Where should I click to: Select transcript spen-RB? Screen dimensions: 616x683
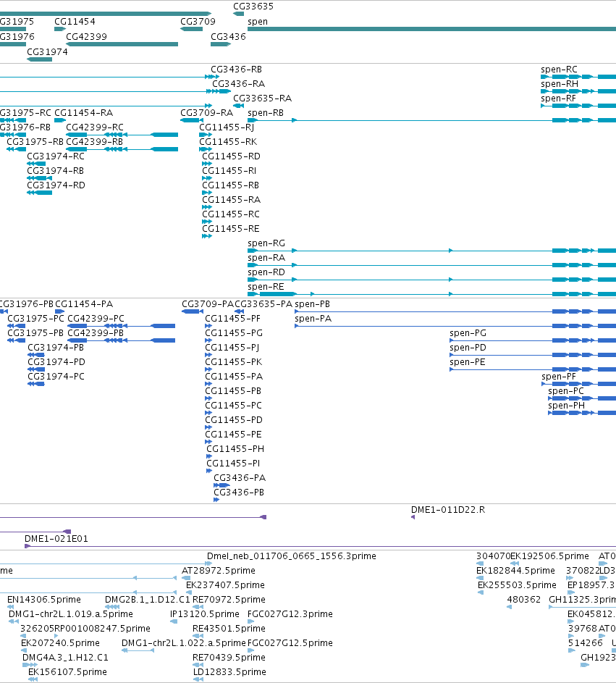click(x=266, y=113)
